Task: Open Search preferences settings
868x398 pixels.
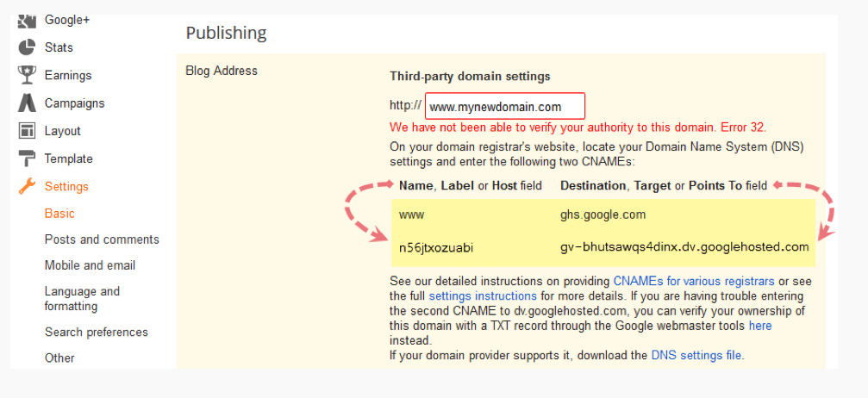Action: 97,333
